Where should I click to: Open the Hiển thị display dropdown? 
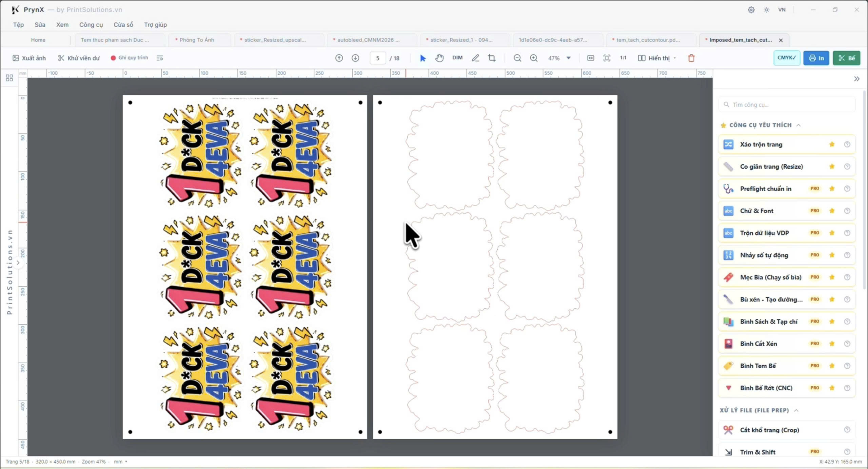pos(657,58)
